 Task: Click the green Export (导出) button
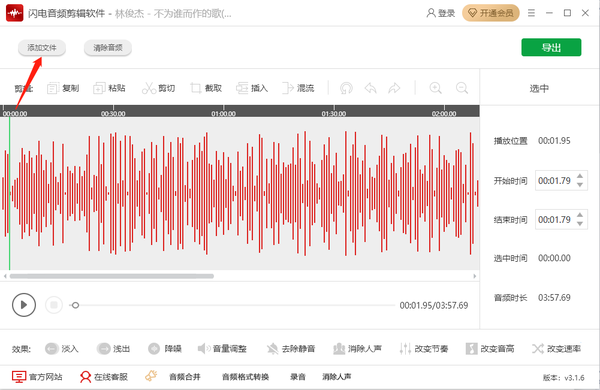click(x=551, y=47)
